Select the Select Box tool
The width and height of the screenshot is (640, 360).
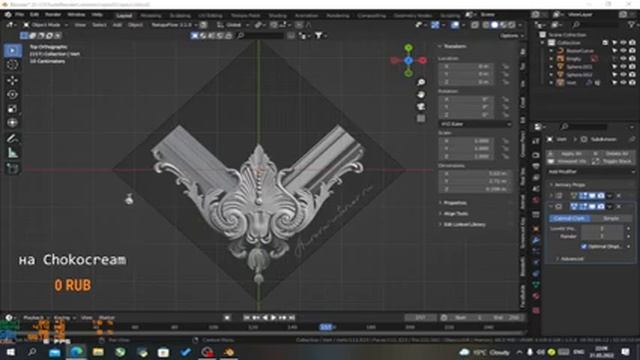[x=13, y=51]
